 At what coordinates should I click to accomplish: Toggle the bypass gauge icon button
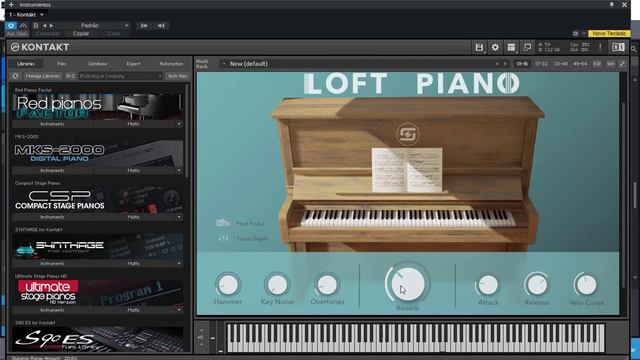click(x=23, y=25)
